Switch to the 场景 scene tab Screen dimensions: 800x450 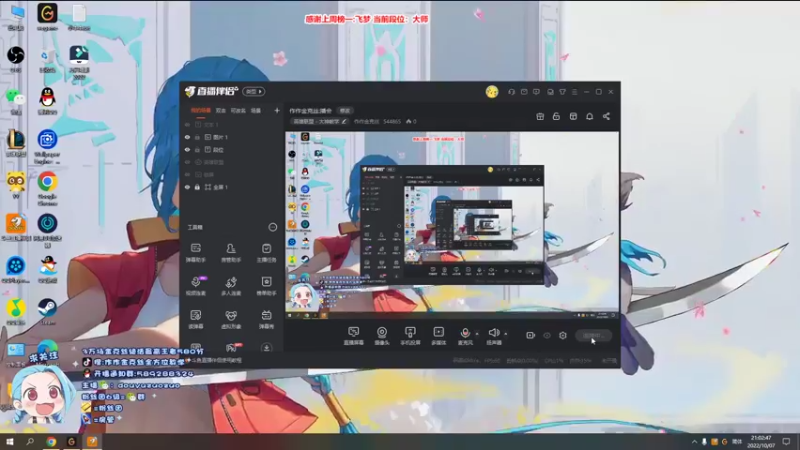click(256, 111)
